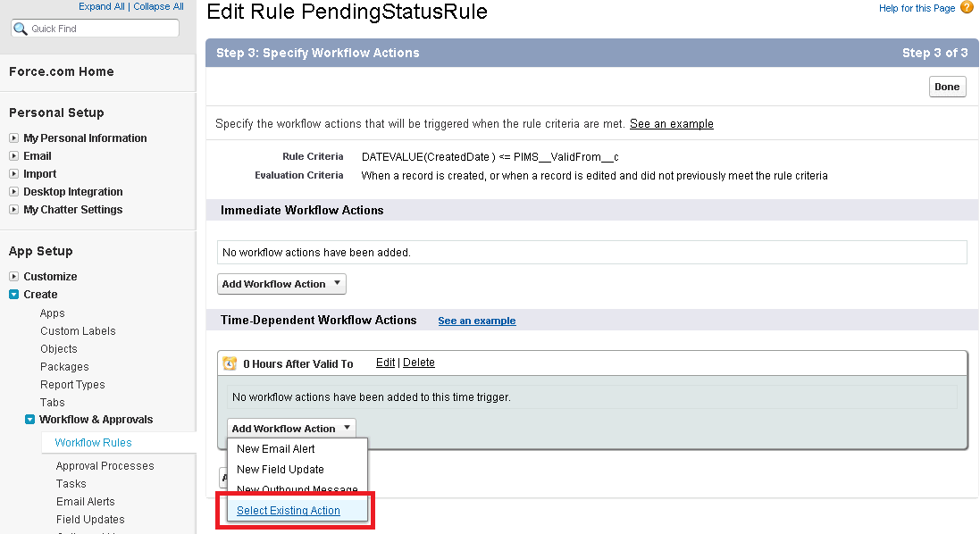The height and width of the screenshot is (534, 980).
Task: Open Approval Processes in sidebar
Action: [105, 466]
